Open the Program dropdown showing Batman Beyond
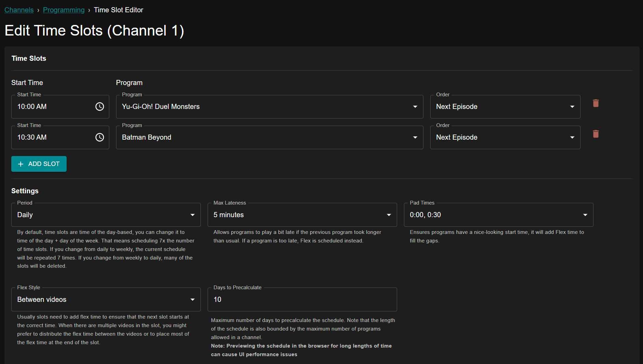 415,137
